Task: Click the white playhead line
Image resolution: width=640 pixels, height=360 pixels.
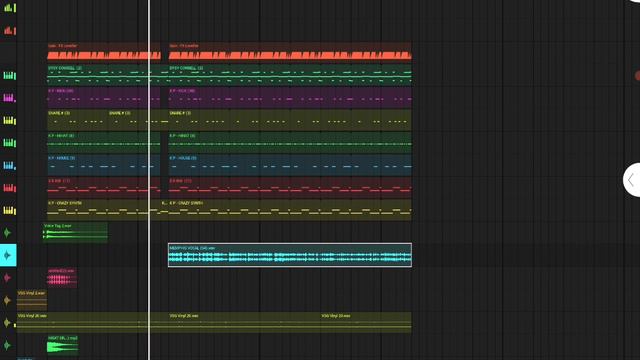Action: (x=149, y=180)
